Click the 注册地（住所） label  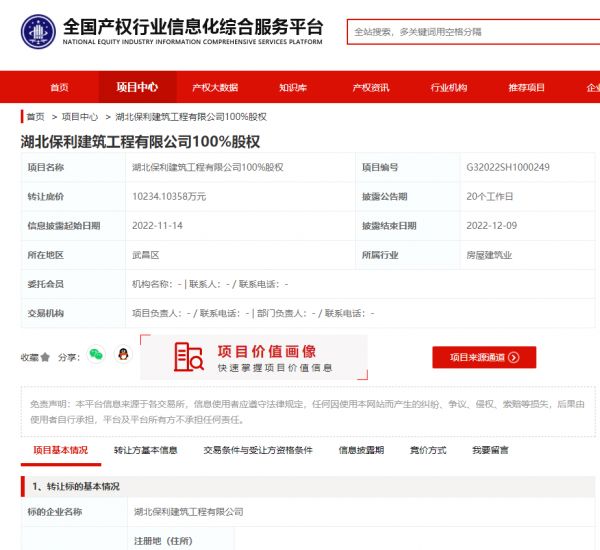click(163, 541)
